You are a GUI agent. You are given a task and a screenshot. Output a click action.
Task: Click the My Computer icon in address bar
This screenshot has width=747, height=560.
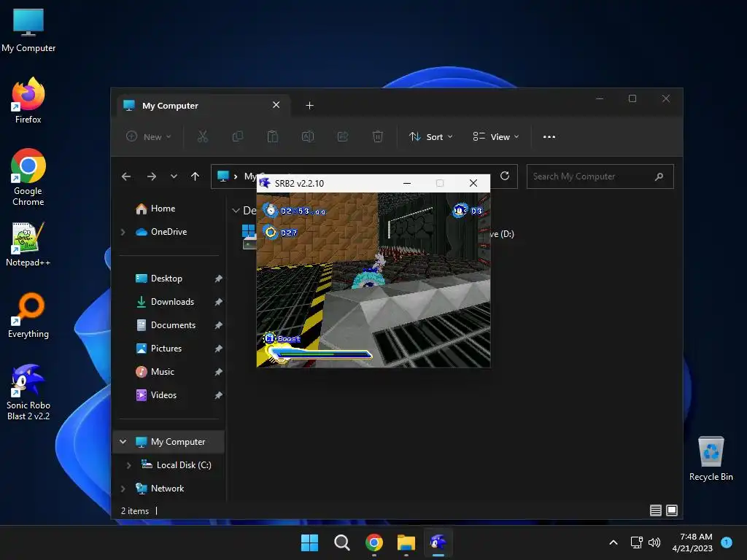click(223, 176)
